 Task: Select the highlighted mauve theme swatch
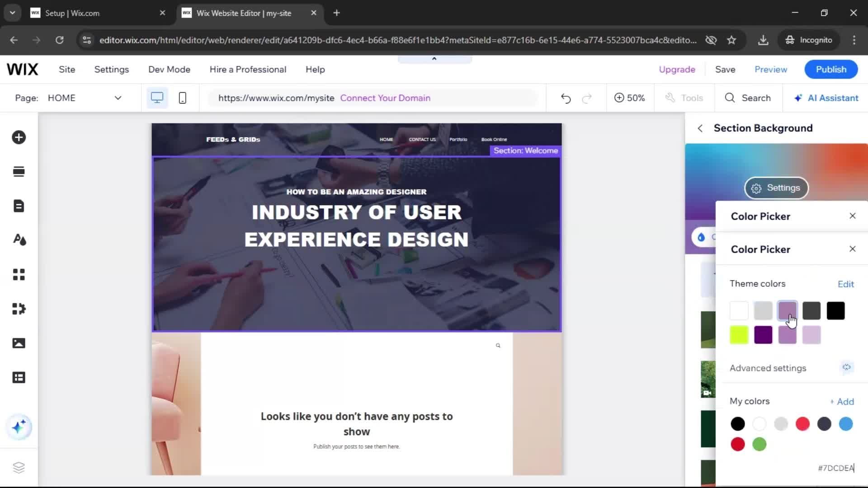pos(787,311)
